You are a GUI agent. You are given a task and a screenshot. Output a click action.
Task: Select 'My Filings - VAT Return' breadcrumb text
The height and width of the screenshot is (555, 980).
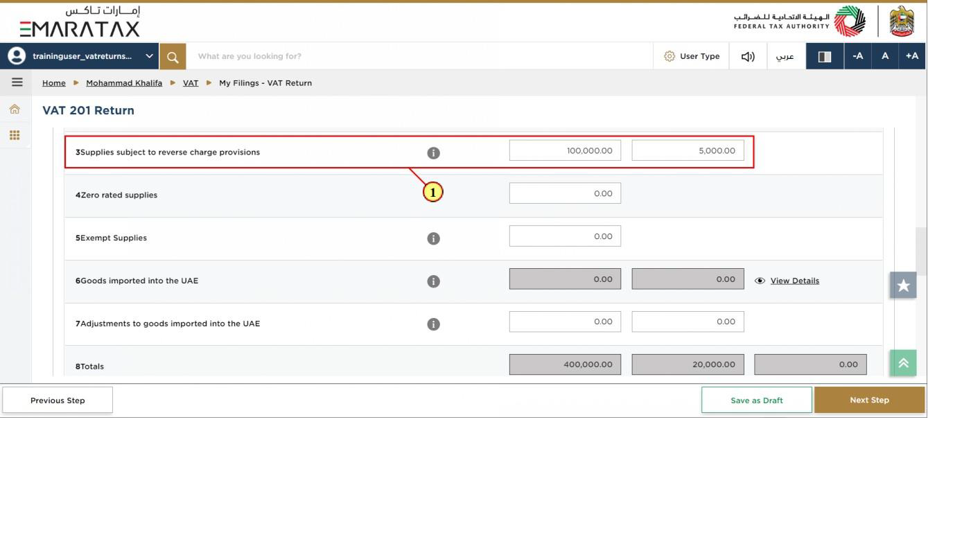[x=265, y=82]
